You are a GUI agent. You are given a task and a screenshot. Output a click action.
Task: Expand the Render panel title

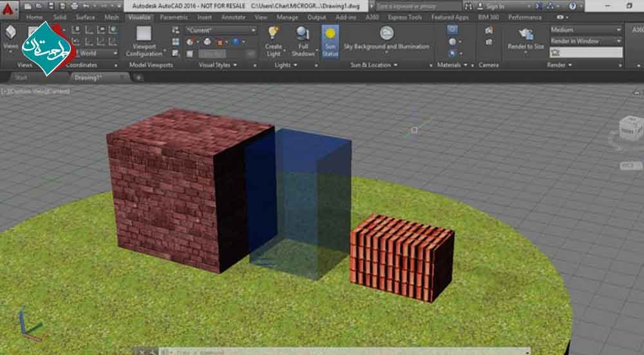pyautogui.click(x=560, y=65)
